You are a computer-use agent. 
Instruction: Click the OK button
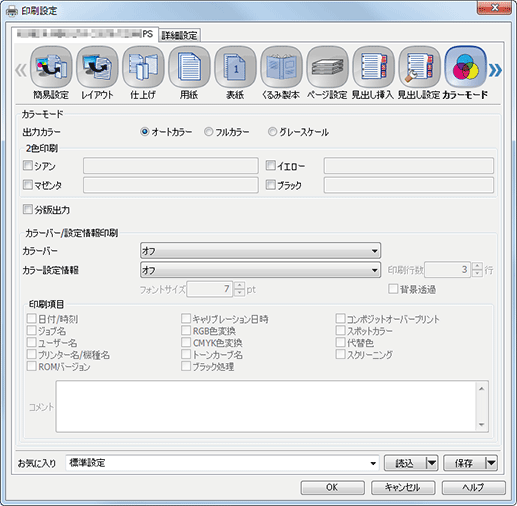pyautogui.click(x=332, y=488)
